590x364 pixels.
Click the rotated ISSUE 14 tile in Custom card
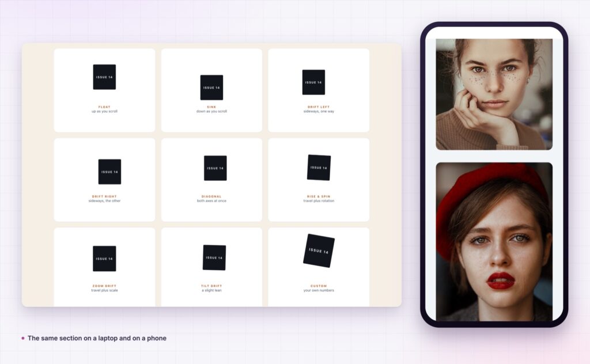319,251
